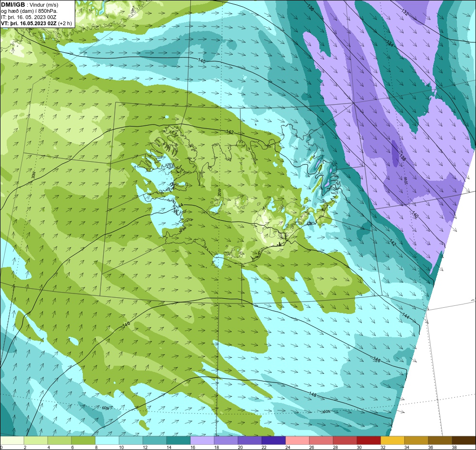Viewport: 476px width, 450px height.
Task: Click the pale yellow 0–2 m/s legend swatch
Action: coord(12,440)
